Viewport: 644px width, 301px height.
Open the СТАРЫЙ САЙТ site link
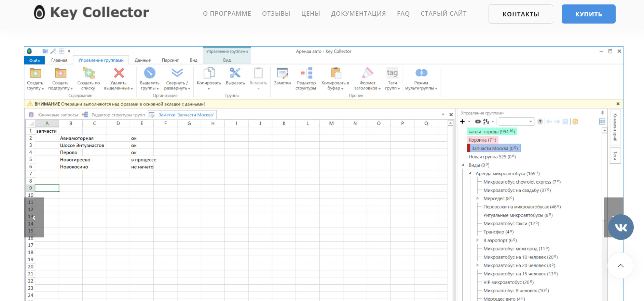click(443, 14)
